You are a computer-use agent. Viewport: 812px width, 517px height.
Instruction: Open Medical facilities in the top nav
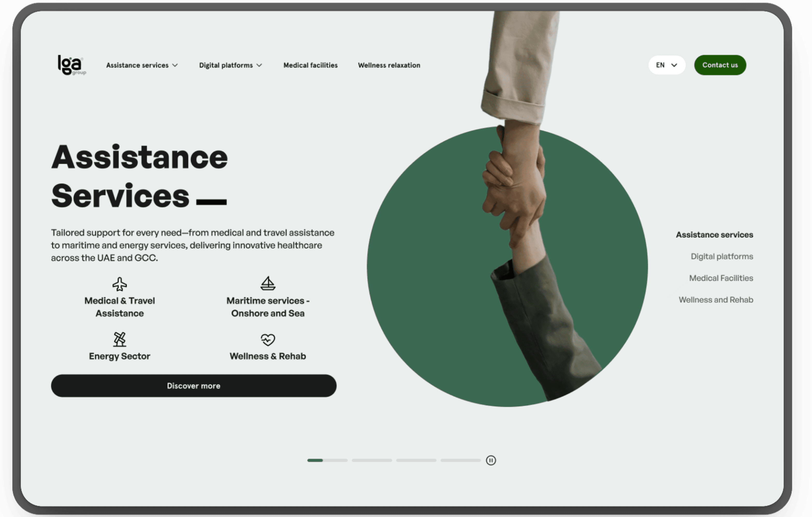(x=310, y=65)
